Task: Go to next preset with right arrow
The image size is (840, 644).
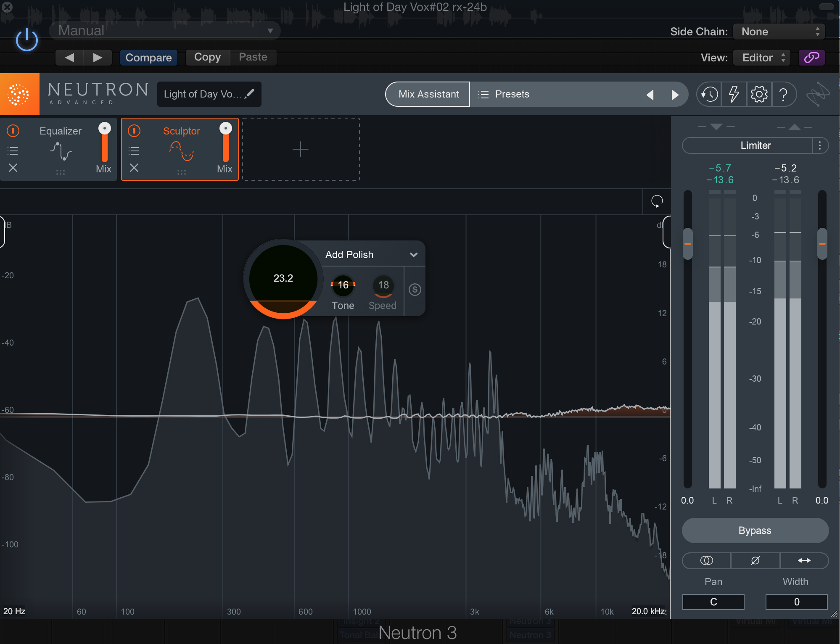Action: pos(98,57)
